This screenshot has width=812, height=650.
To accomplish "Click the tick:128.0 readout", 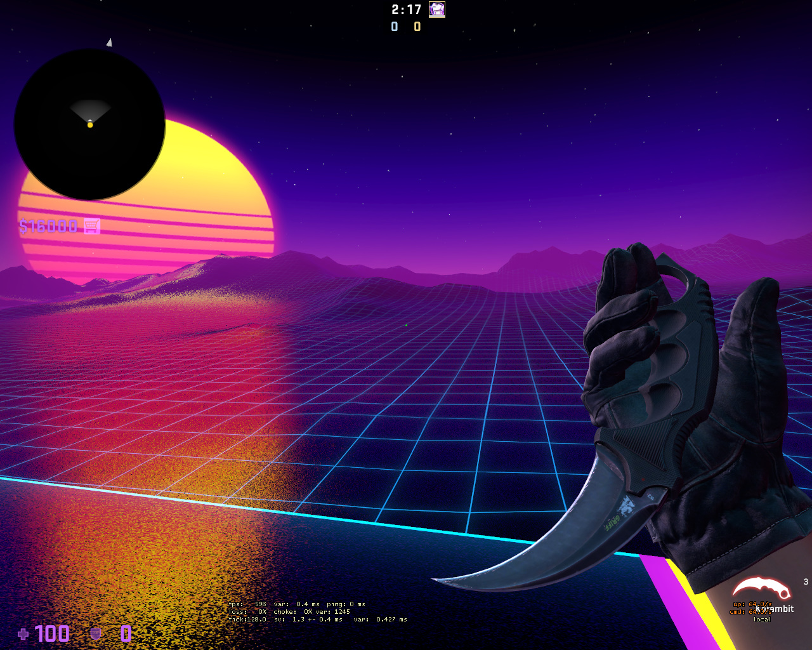I will tap(247, 620).
